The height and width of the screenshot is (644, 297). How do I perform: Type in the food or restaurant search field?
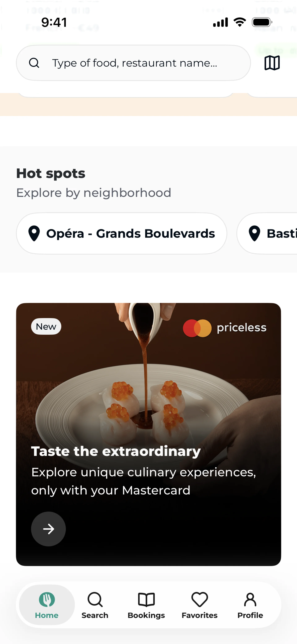click(x=140, y=63)
